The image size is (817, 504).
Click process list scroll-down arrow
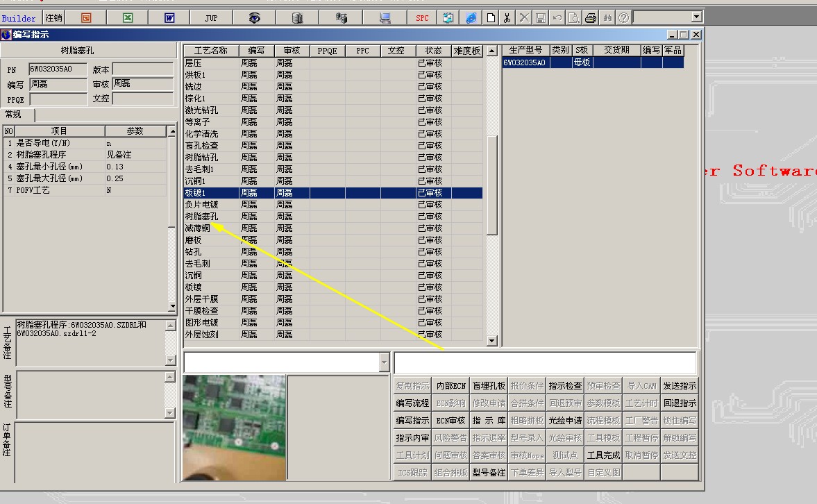click(491, 341)
